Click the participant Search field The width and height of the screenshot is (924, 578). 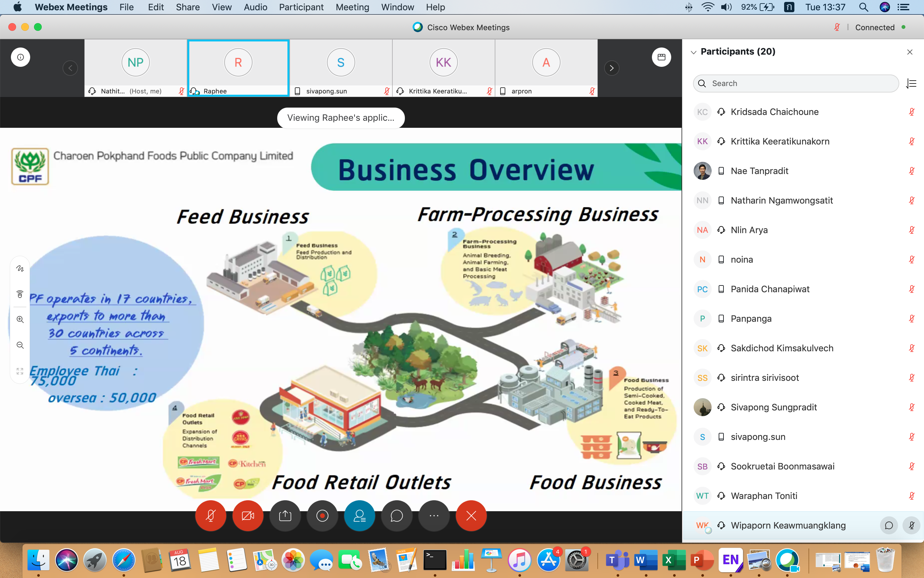coord(796,83)
